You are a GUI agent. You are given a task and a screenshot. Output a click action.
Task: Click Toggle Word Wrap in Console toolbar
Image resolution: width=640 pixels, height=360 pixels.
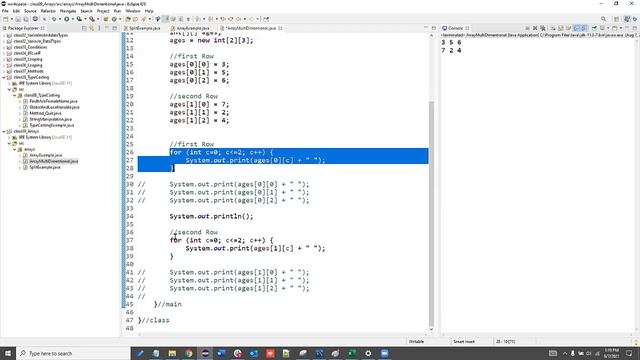click(568, 28)
